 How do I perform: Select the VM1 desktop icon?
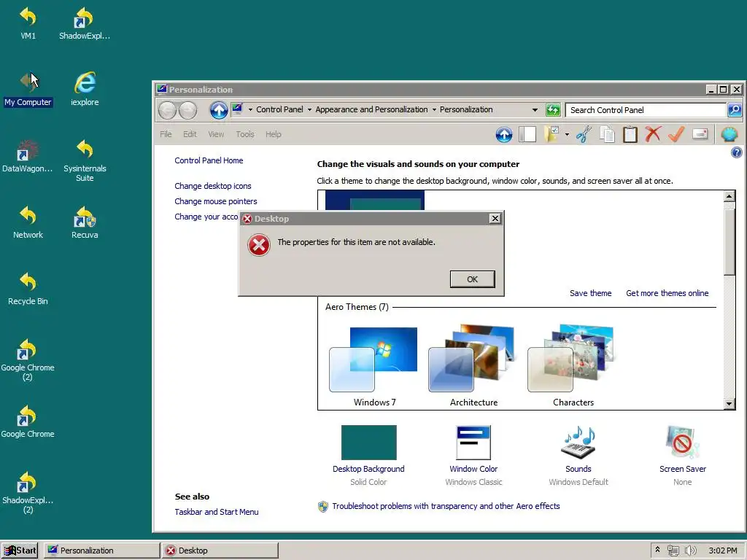(28, 23)
